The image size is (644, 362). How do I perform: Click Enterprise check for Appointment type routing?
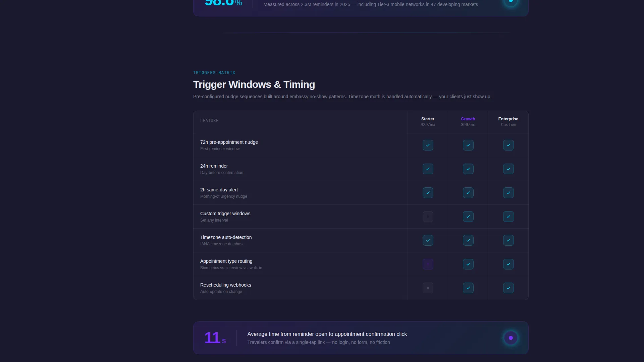(x=508, y=264)
